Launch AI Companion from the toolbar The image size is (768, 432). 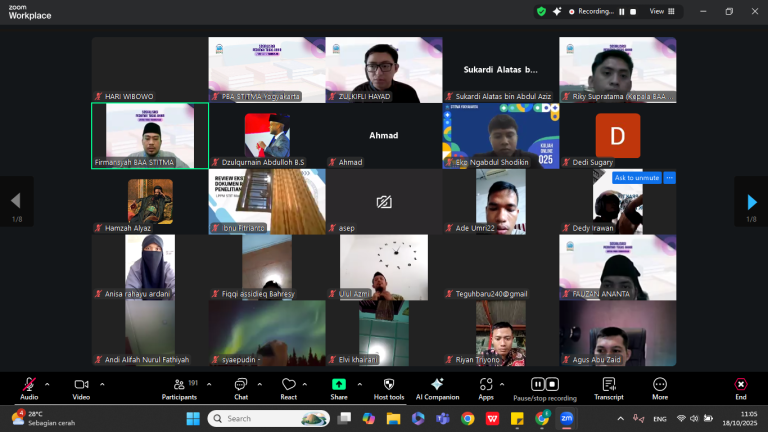pos(437,385)
